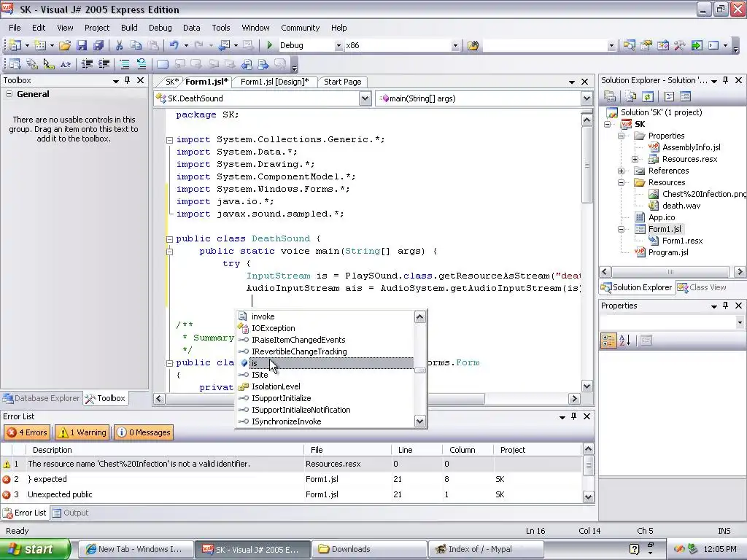The height and width of the screenshot is (560, 747).
Task: Click the Navigate Backward toolbar icon
Action: click(x=224, y=45)
